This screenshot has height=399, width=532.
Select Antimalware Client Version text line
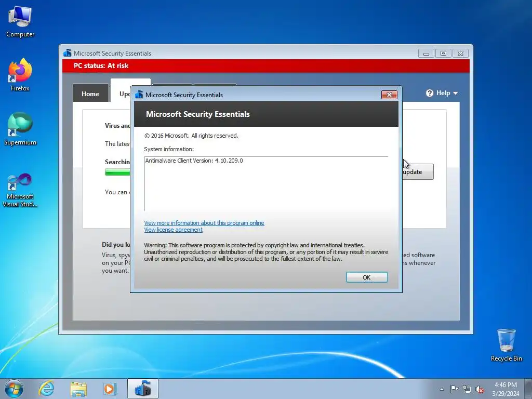194,161
